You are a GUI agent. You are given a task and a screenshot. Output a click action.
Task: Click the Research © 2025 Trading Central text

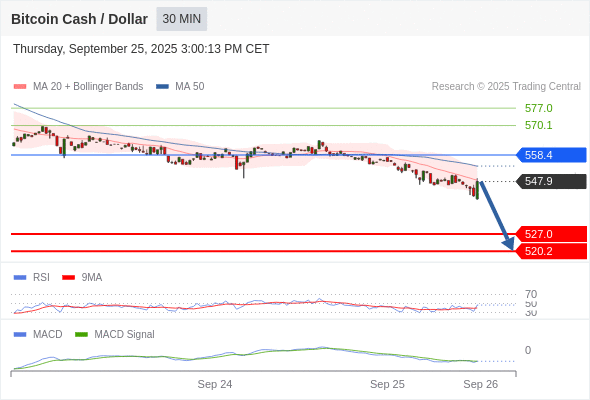click(x=506, y=87)
